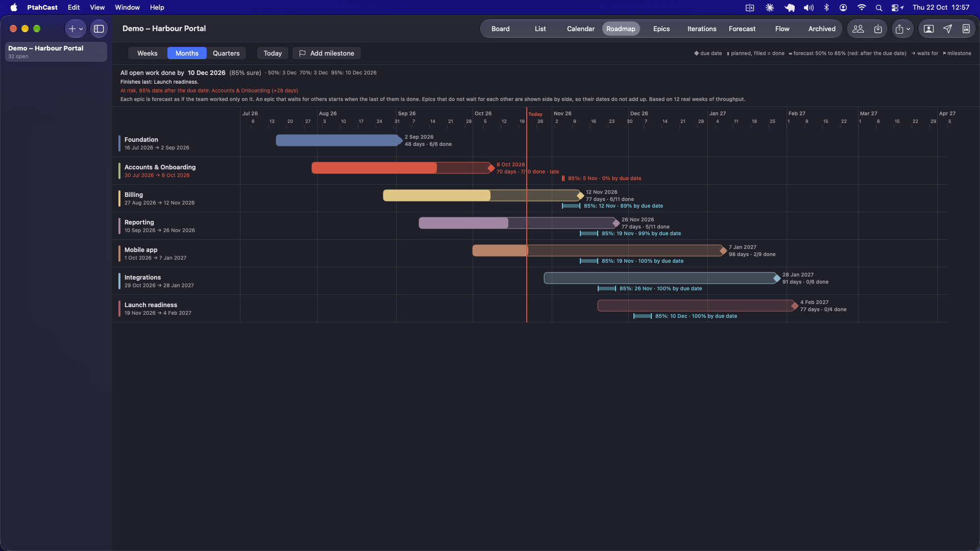This screenshot has height=551, width=980.
Task: Jump to Today on the roadmap
Action: click(x=273, y=54)
